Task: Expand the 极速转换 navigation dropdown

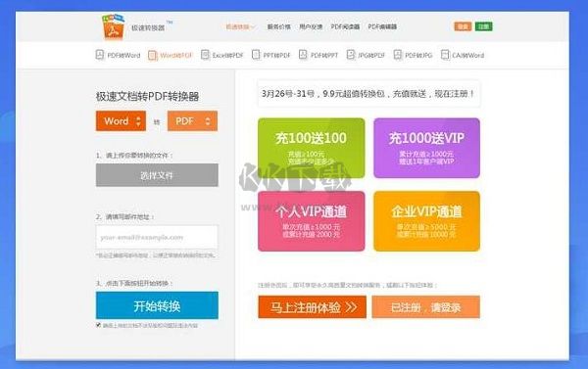Action: [240, 27]
